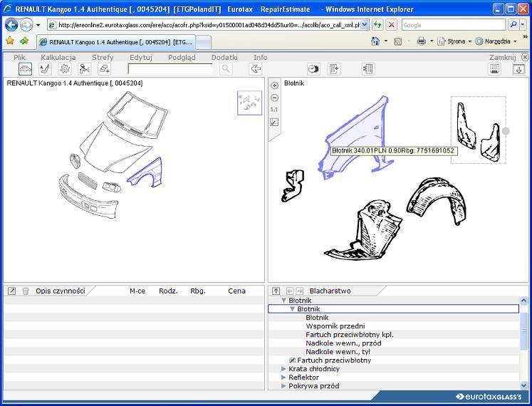Collapse the nested Błotnik subgroup node
This screenshot has height=406, width=532.
[293, 309]
